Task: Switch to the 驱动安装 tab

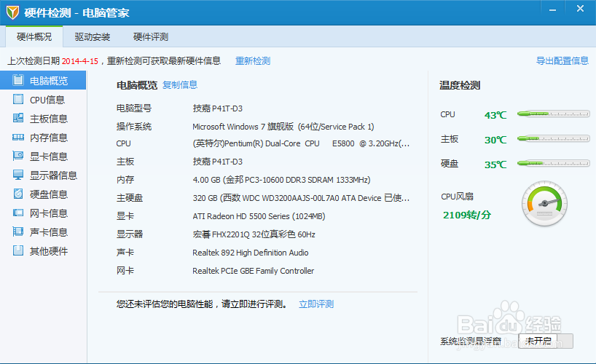Action: click(93, 37)
